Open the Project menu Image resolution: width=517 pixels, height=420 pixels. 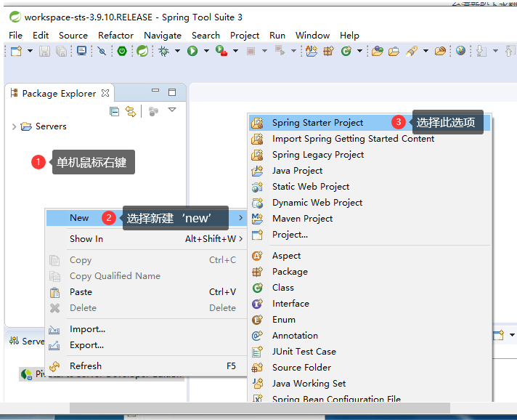click(x=245, y=36)
